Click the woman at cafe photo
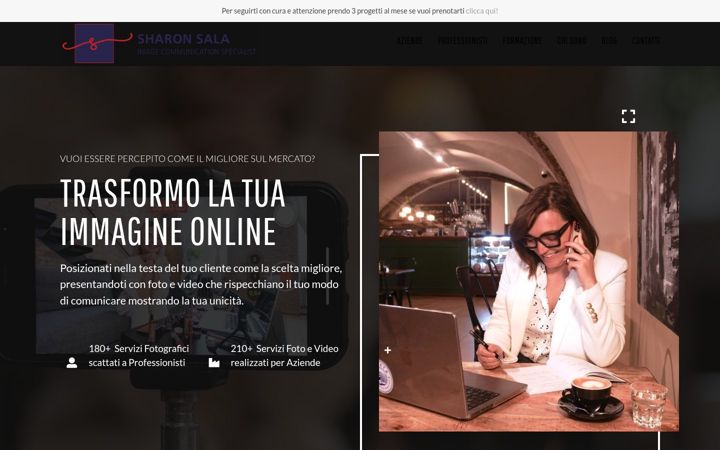This screenshot has width=720, height=450. (x=529, y=281)
